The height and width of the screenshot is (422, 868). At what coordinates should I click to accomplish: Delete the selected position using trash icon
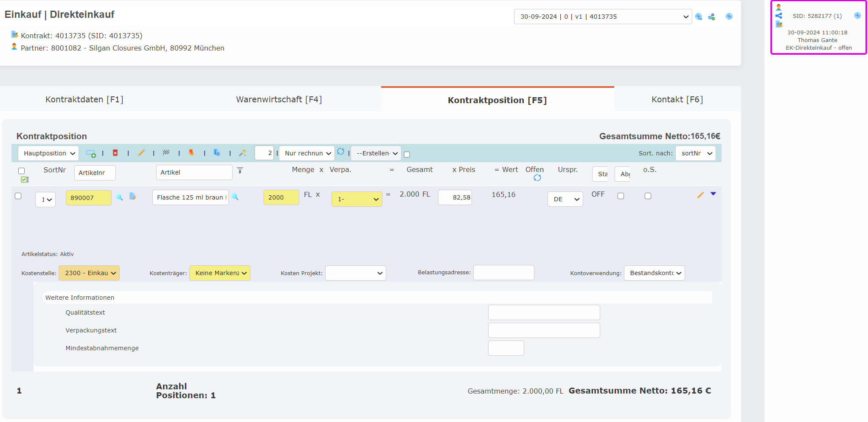(115, 153)
